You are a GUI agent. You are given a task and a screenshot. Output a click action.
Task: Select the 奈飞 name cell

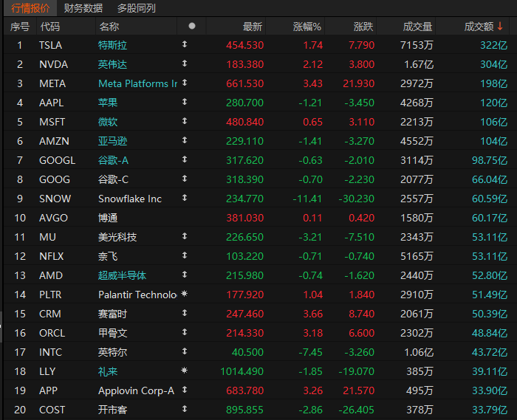[108, 256]
